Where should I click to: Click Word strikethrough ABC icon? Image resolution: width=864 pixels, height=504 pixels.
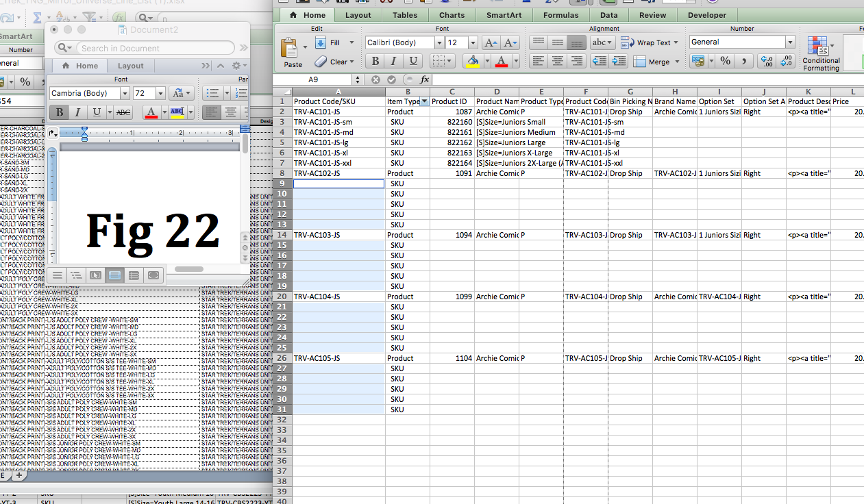click(123, 112)
